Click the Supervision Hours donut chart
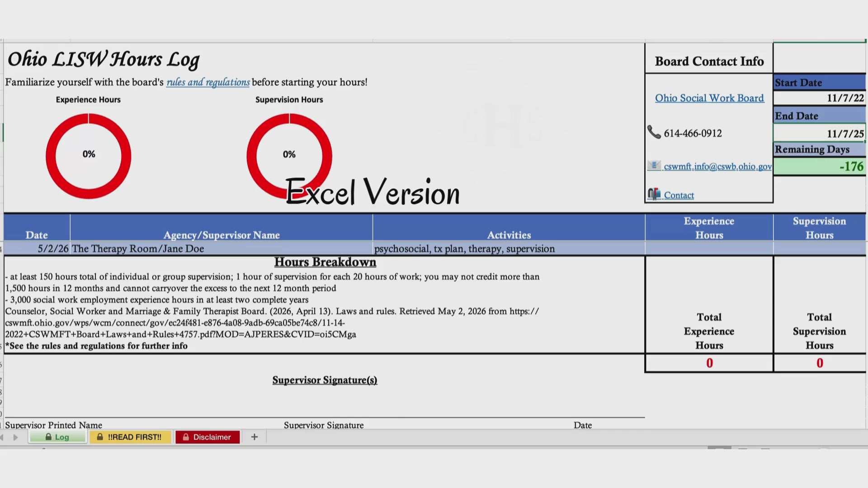The height and width of the screenshot is (488, 868). (x=289, y=156)
